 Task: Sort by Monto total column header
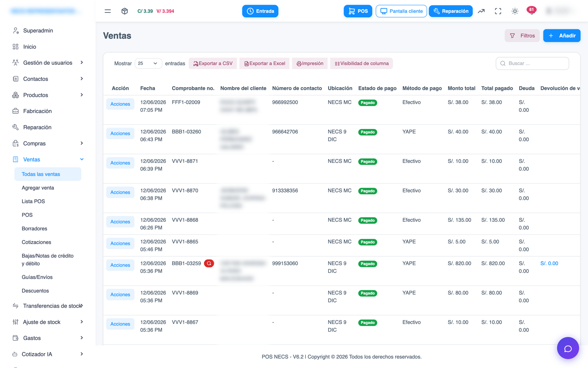(x=462, y=88)
